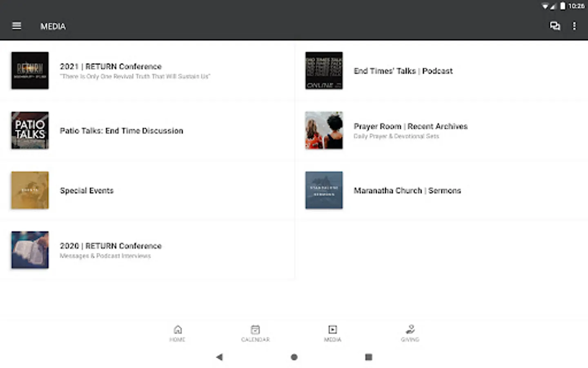Open the Special Events thumbnail

(x=30, y=190)
